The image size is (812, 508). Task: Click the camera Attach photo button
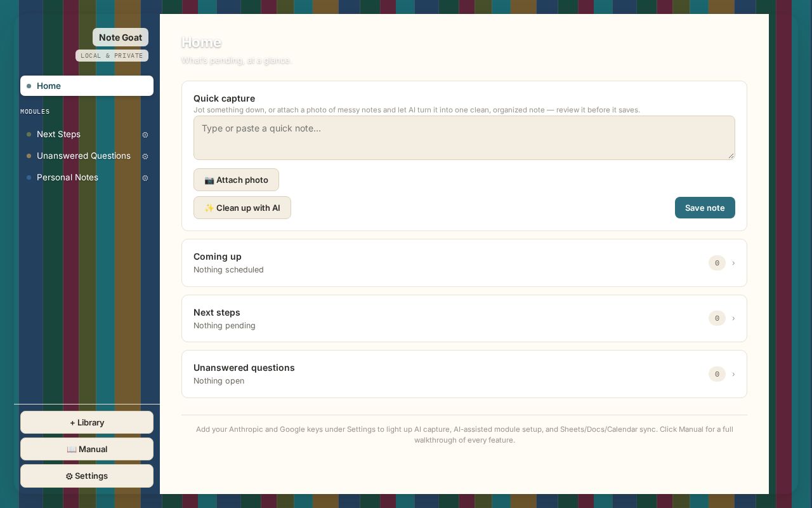[x=236, y=180]
